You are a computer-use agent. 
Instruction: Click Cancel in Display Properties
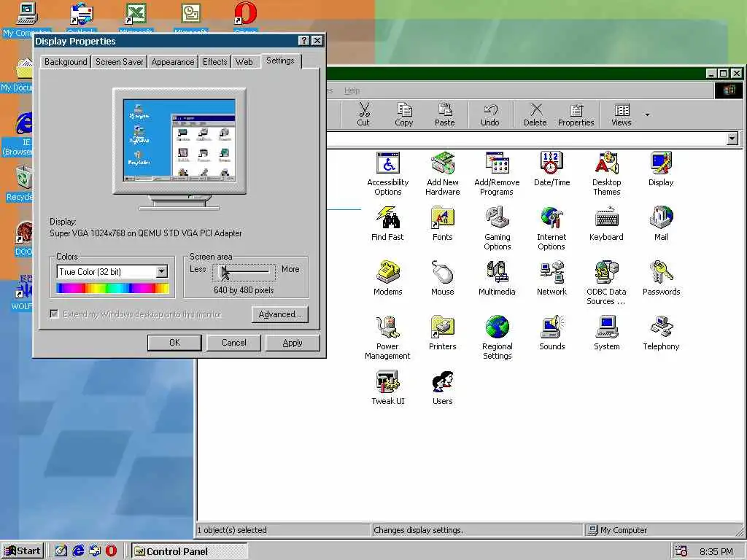233,343
